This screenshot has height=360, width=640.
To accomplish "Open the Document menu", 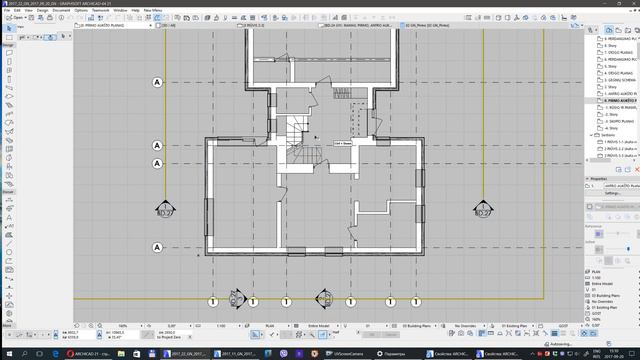I will [61, 10].
